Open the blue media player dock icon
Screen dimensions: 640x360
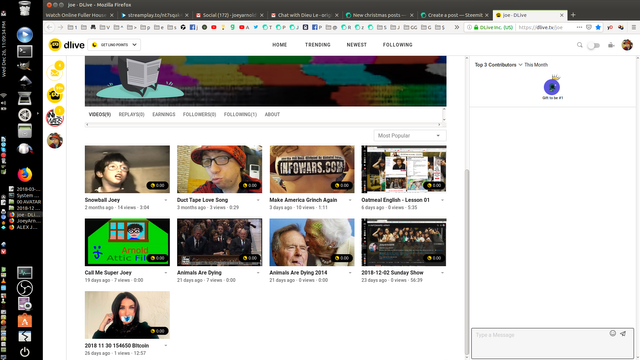tap(24, 35)
